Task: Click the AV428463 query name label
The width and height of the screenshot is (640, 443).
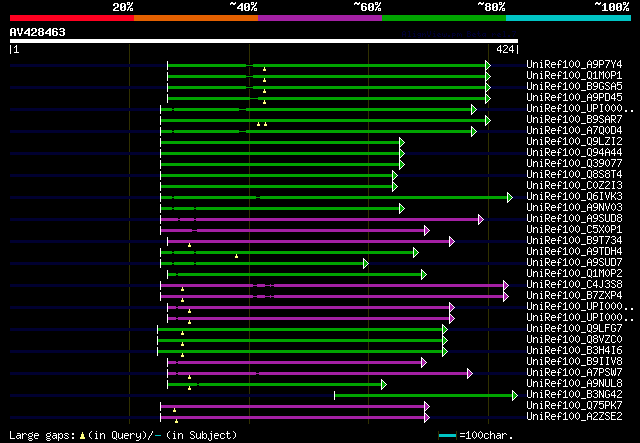Action: tap(38, 32)
